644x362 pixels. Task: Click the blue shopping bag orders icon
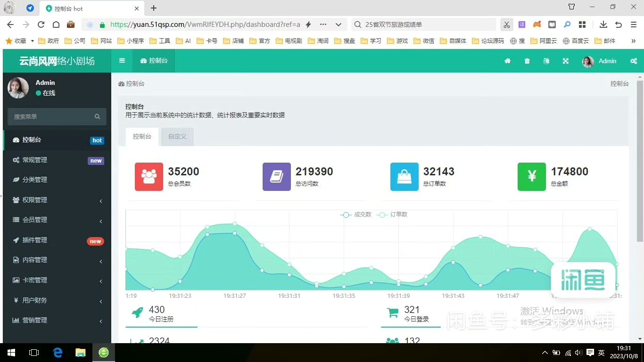tap(404, 177)
